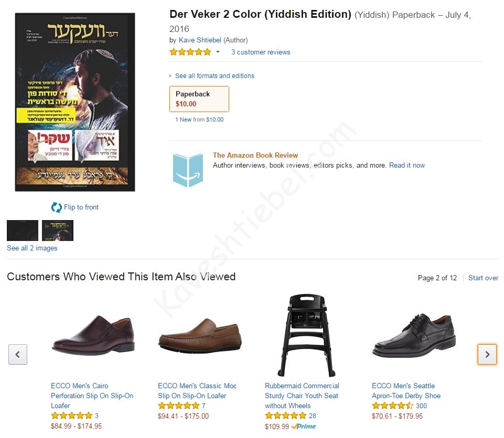The width and height of the screenshot is (504, 438).
Task: Select the front cover thumbnail
Action: pos(58,231)
